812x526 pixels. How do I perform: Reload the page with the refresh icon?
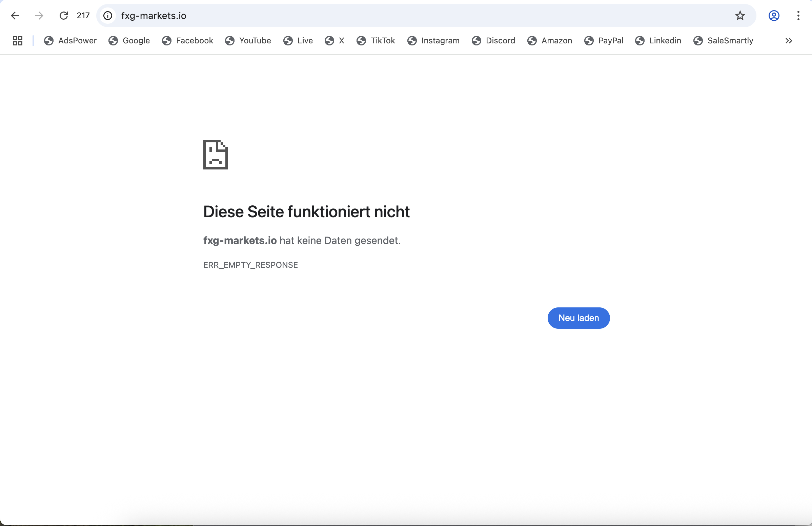(64, 16)
